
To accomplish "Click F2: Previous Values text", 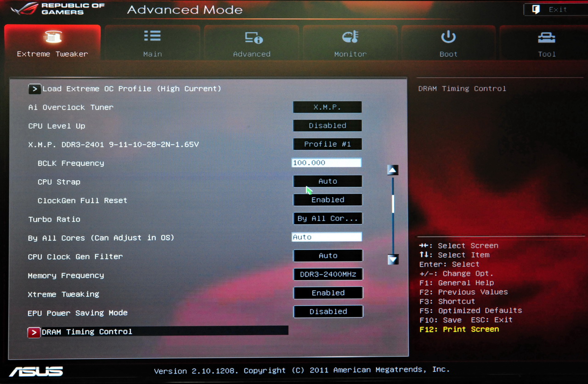I will (x=464, y=292).
